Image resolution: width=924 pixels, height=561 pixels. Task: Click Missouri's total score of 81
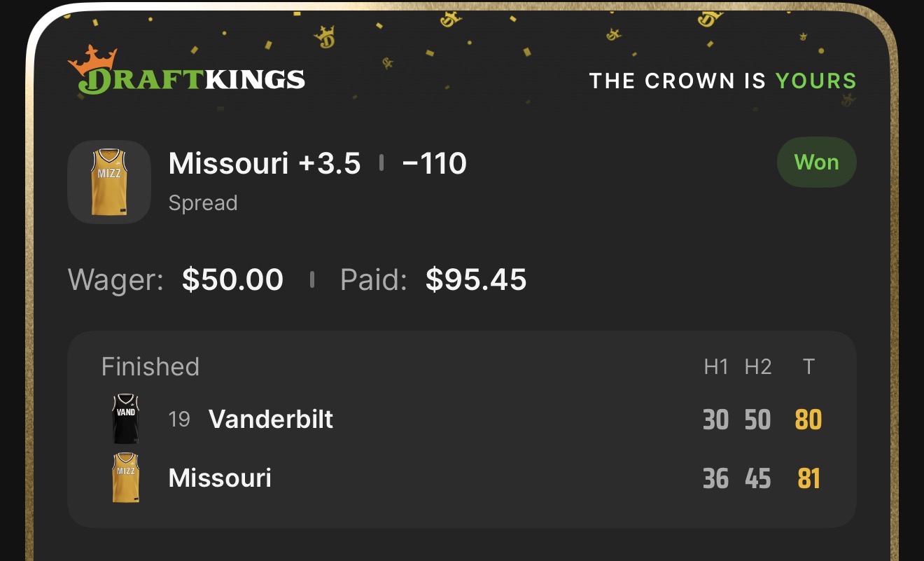click(x=808, y=478)
